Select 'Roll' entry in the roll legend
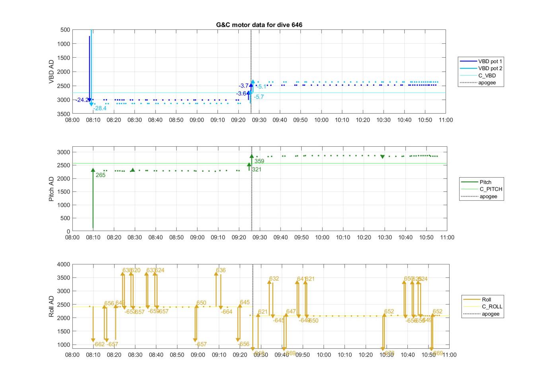The width and height of the screenshot is (557, 392). [x=477, y=299]
